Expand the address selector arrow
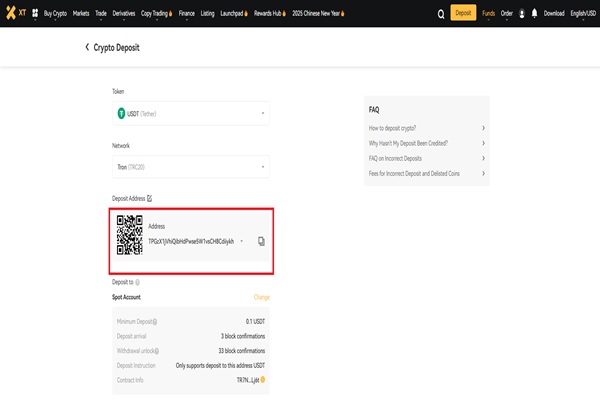The image size is (600, 400). click(x=241, y=241)
